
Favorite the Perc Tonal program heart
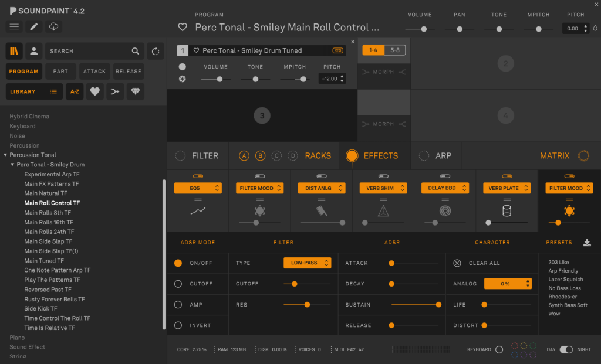pyautogui.click(x=183, y=27)
